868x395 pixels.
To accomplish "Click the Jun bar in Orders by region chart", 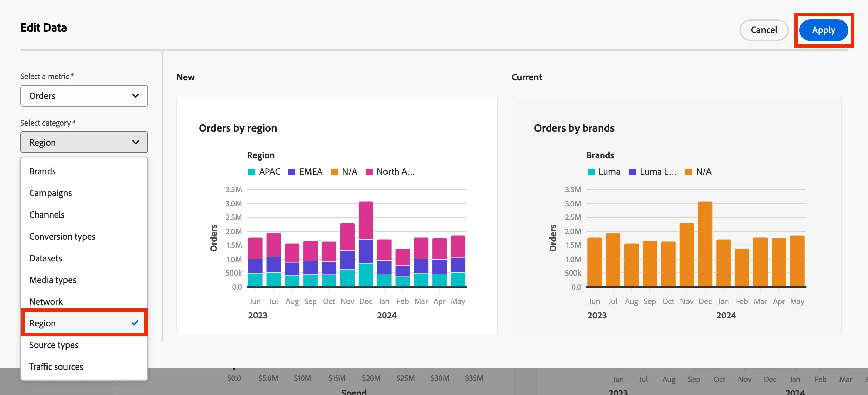I will [255, 262].
